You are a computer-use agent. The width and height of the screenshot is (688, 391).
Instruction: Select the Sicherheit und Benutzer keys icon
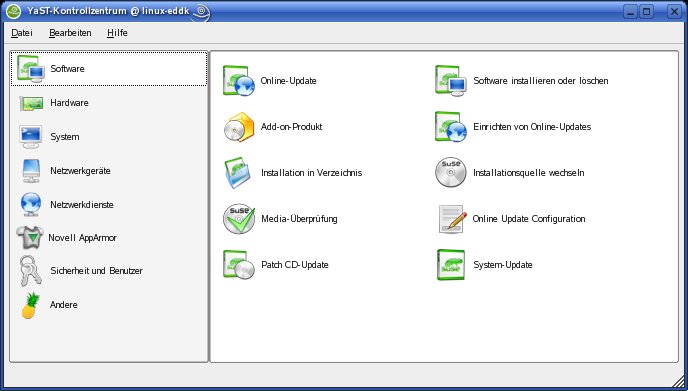pyautogui.click(x=31, y=271)
